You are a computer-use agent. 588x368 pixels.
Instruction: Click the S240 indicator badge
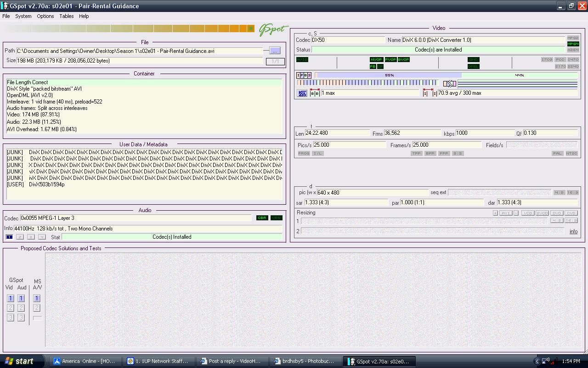pyautogui.click(x=573, y=67)
